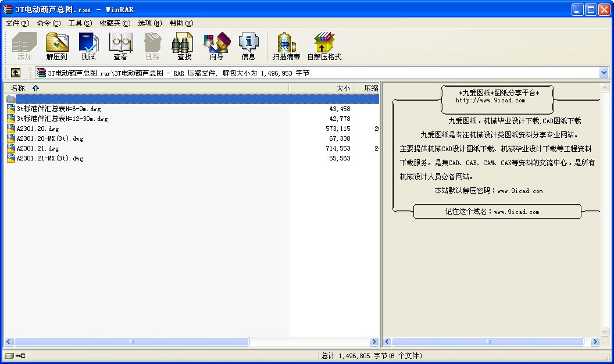Click size value 573,115

click(338, 129)
